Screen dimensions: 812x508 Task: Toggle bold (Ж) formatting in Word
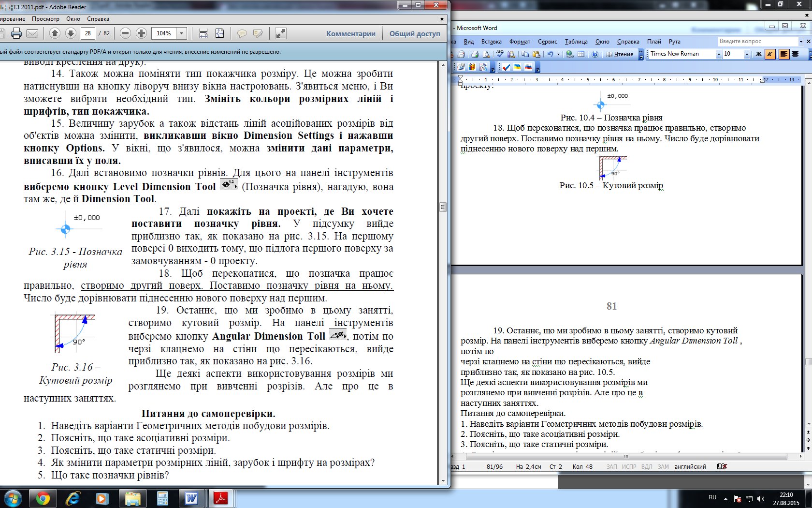[x=758, y=54]
